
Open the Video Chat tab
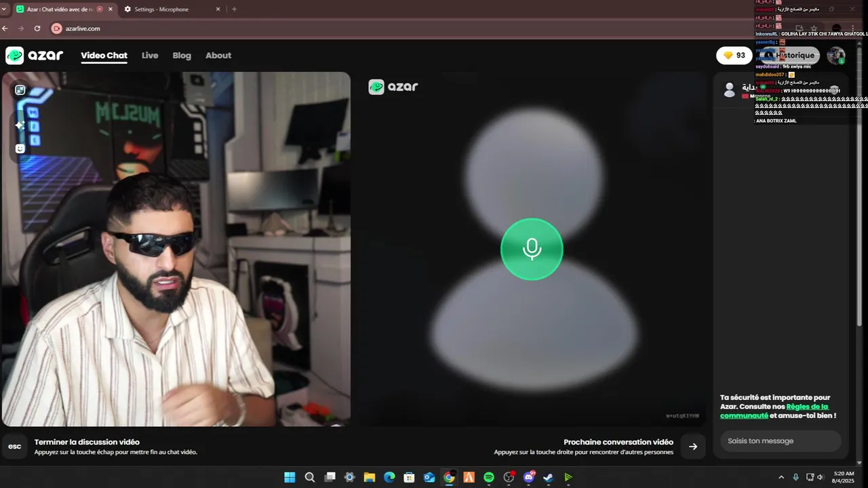(x=104, y=56)
